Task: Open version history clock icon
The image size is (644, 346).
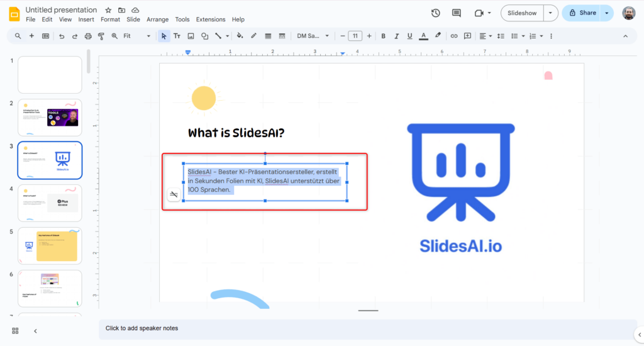Action: (436, 13)
